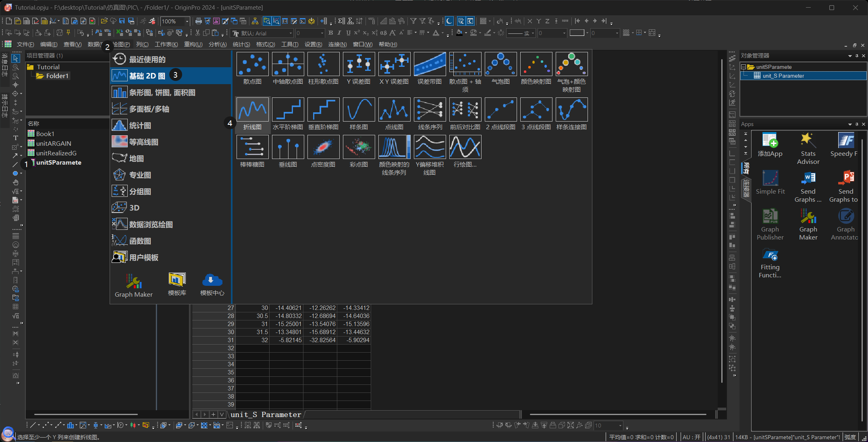The width and height of the screenshot is (868, 442).
Task: Click the 水平阶梯图 horizontal step plot icon
Action: (288, 109)
